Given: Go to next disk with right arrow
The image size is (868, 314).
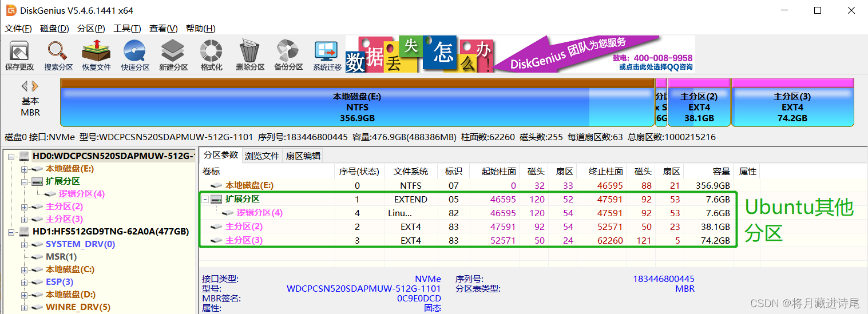Looking at the screenshot, I should [x=35, y=86].
